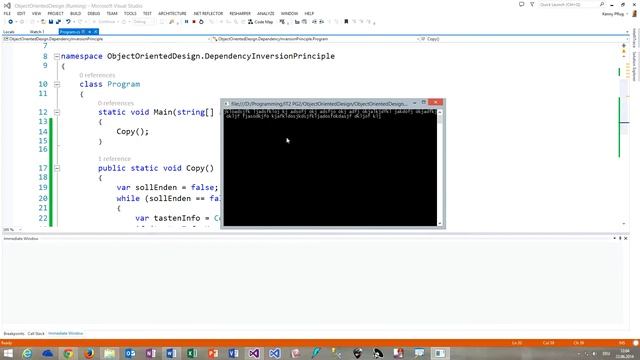Image resolution: width=640 pixels, height=360 pixels.
Task: Open the BUILD menu
Action: click(76, 13)
